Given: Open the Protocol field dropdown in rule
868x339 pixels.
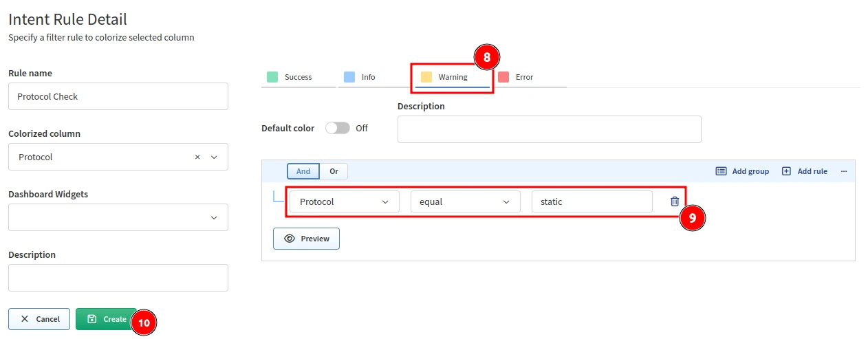Looking at the screenshot, I should click(344, 201).
